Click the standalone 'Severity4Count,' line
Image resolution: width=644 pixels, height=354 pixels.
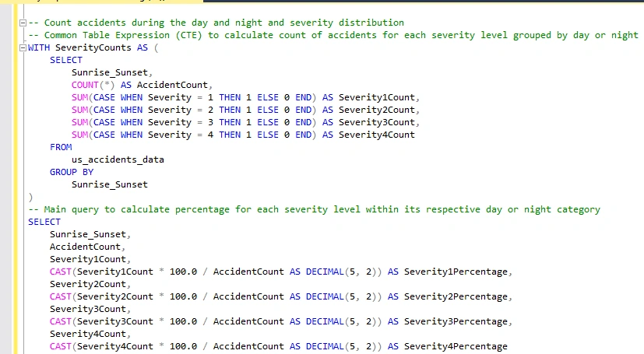pos(90,334)
